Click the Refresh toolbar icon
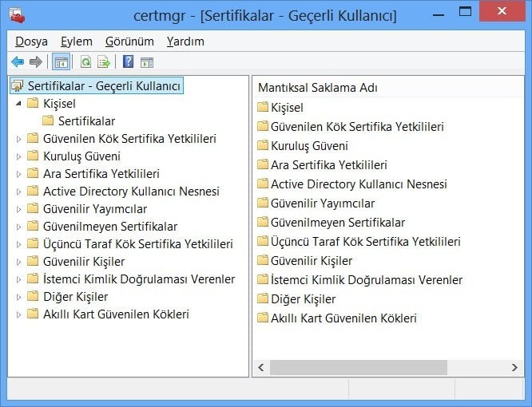The height and width of the screenshot is (407, 532). pyautogui.click(x=85, y=62)
